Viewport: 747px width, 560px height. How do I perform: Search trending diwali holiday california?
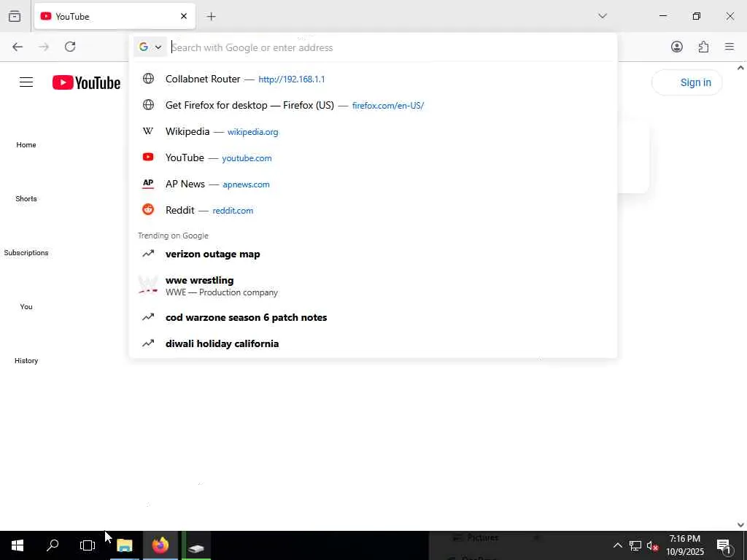coord(373,343)
